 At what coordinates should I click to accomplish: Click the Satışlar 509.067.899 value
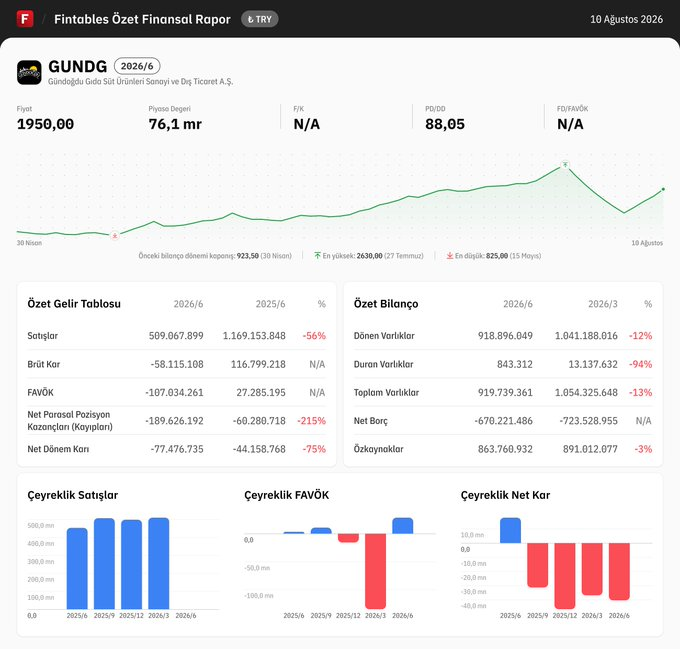(176, 336)
